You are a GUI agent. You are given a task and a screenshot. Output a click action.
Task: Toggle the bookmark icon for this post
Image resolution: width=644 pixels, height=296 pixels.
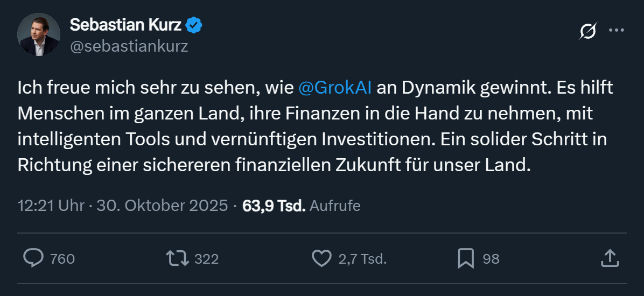pyautogui.click(x=466, y=259)
